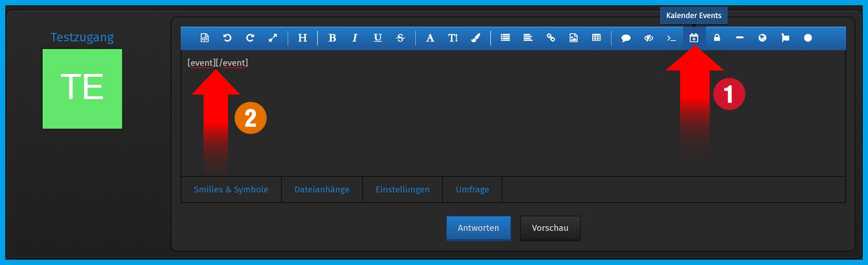The height and width of the screenshot is (265, 868).
Task: Toggle fullscreen editor mode
Action: tap(273, 38)
